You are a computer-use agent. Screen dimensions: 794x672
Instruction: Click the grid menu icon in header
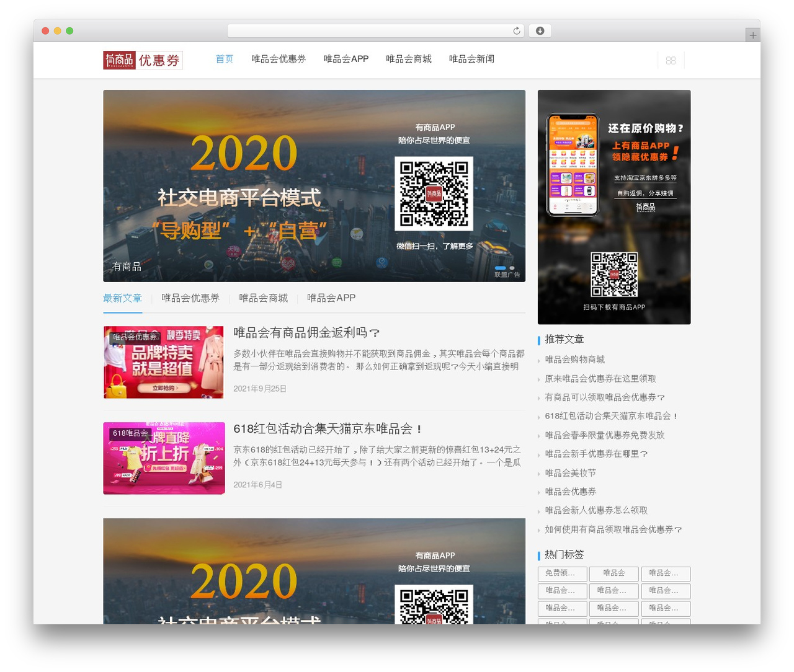coord(671,60)
